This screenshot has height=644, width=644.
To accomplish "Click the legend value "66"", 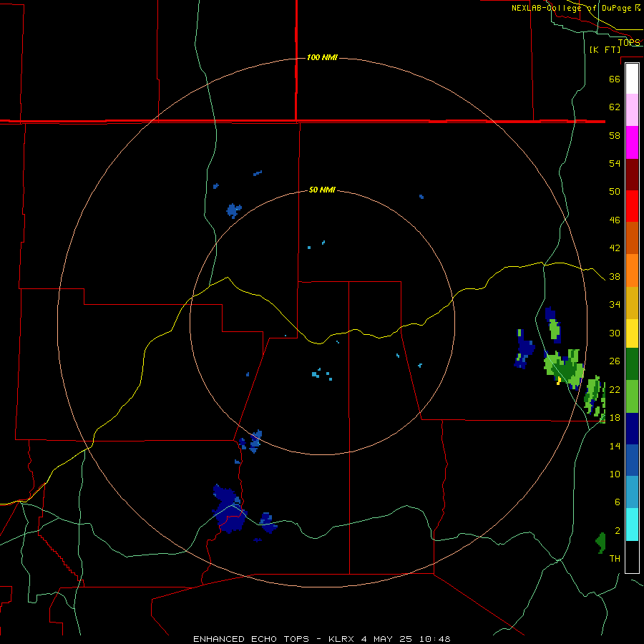I will [x=615, y=79].
